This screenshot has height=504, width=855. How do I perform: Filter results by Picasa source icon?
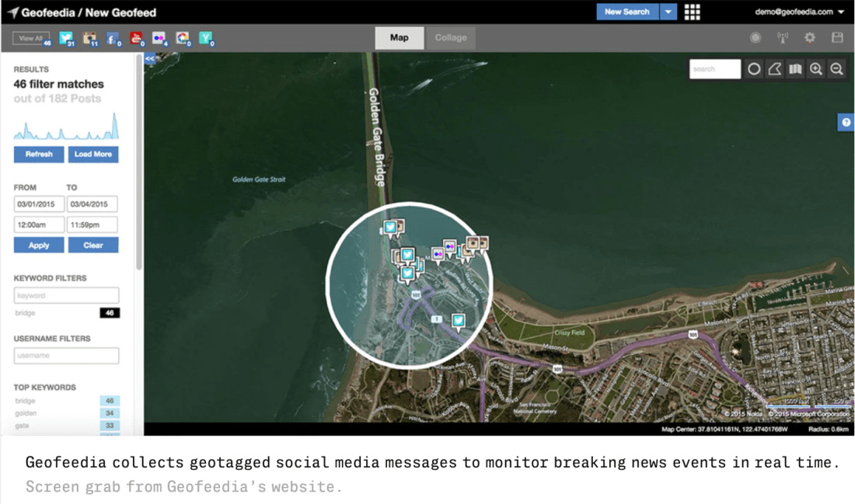tap(183, 38)
